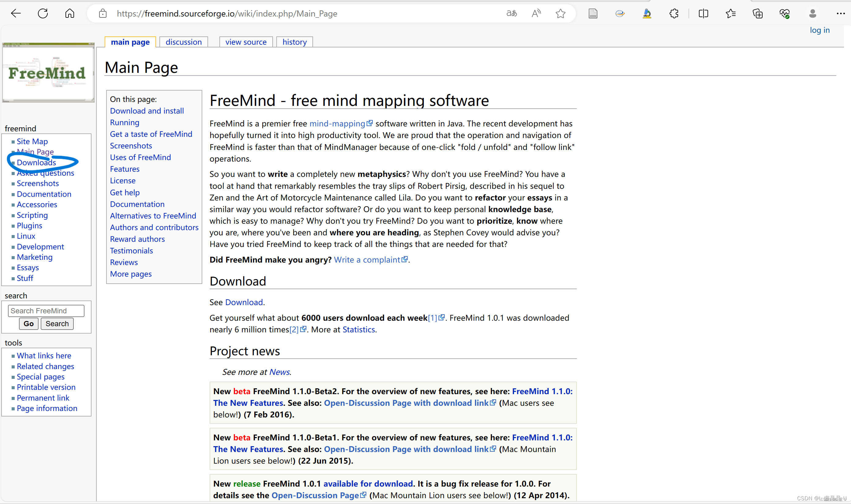This screenshot has height=504, width=851.
Task: Open Collections icon in toolbar
Action: (x=758, y=13)
